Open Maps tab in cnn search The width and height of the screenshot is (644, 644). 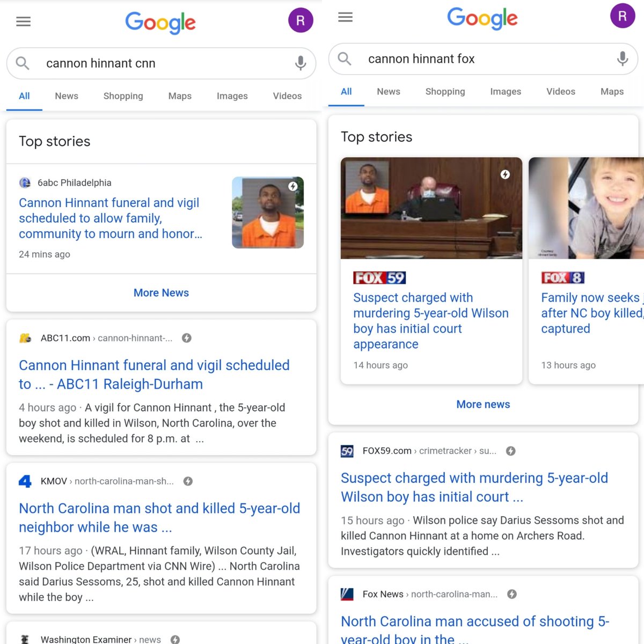180,96
